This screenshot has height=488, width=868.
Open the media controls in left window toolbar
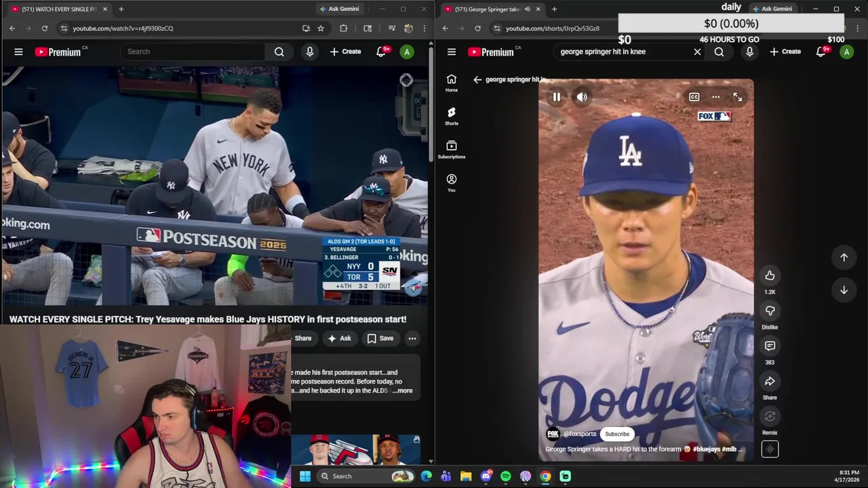point(391,28)
